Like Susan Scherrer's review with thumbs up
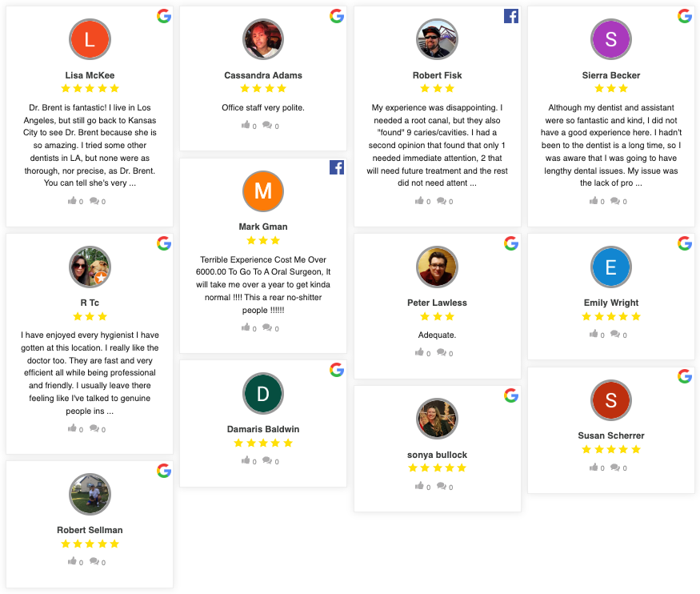The height and width of the screenshot is (594, 700). [593, 468]
